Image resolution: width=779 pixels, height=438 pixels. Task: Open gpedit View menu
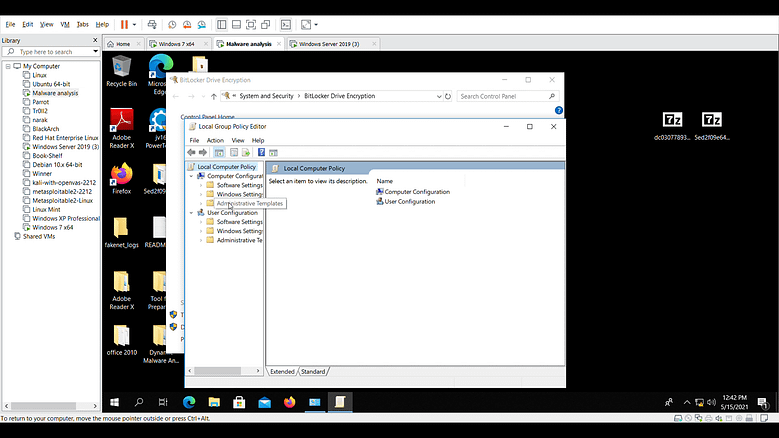(238, 141)
